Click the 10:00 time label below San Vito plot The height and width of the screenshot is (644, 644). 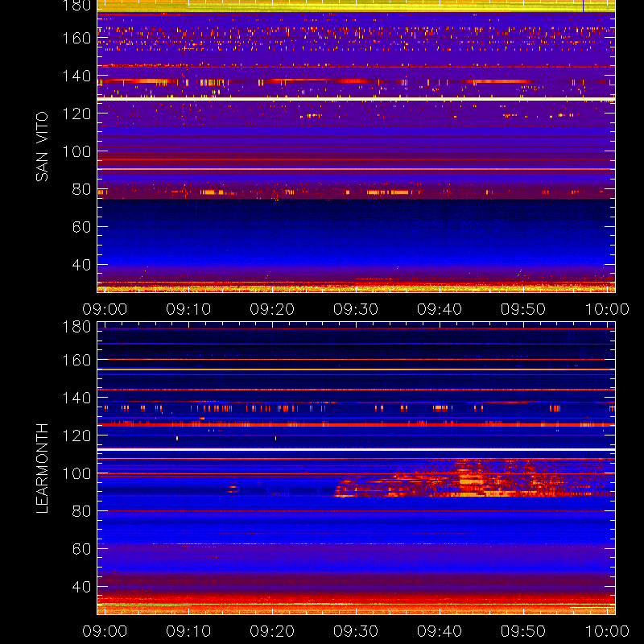coord(607,309)
